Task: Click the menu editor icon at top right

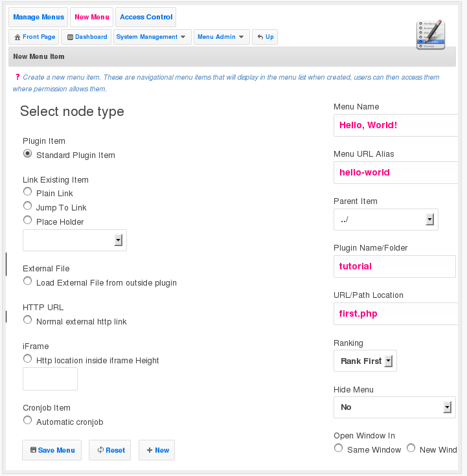Action: (430, 34)
